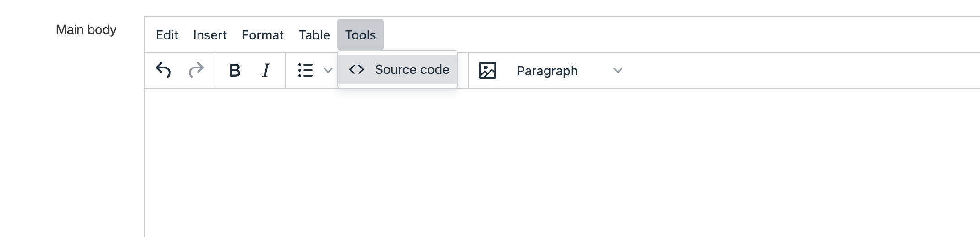Choose the Source code text option
This screenshot has width=980, height=237.
pos(412,69)
